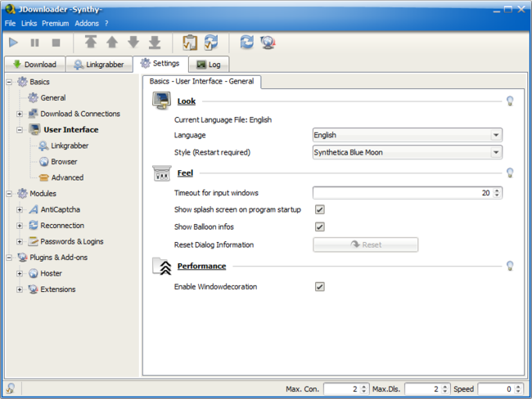The width and height of the screenshot is (532, 399).
Task: Toggle Show splash screen on startup checkbox
Action: (319, 209)
